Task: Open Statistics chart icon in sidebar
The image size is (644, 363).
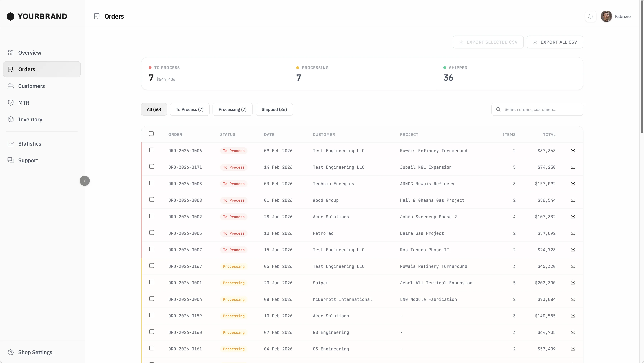Action: click(x=11, y=144)
